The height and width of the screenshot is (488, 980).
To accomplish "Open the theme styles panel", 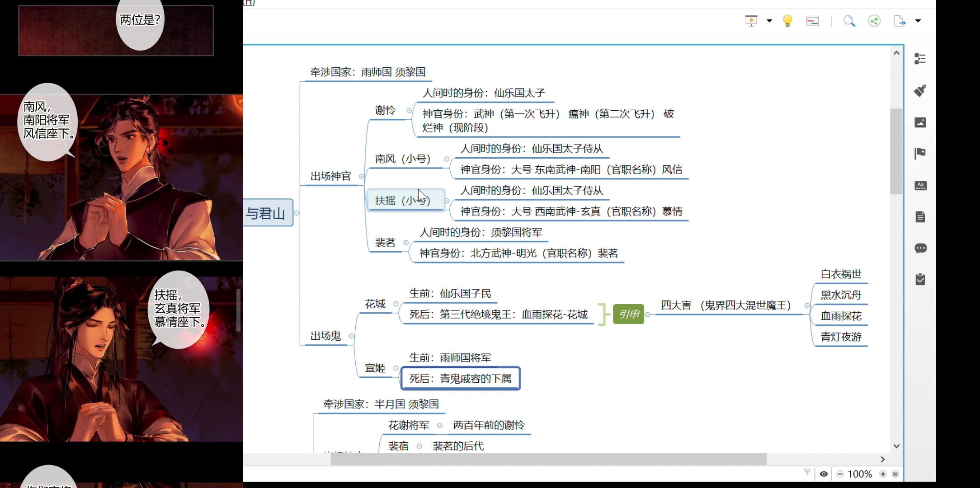I will point(921,186).
